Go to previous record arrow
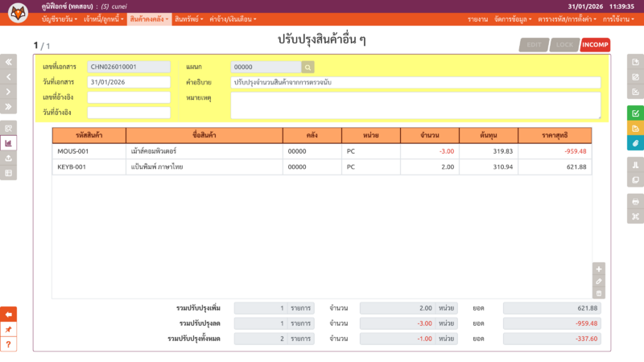 point(9,76)
